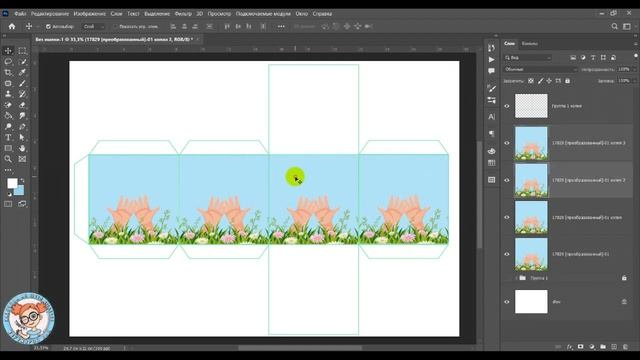Select the Move tool in the toolbox
The height and width of the screenshot is (360, 640).
8,51
